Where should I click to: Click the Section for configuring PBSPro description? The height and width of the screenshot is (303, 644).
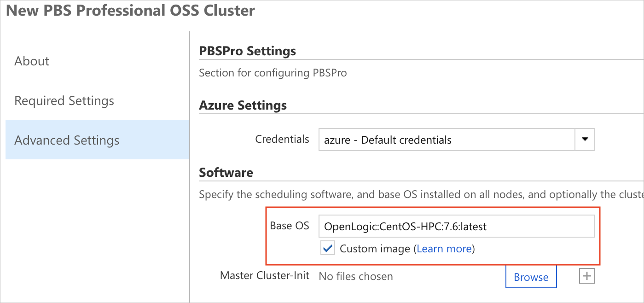[273, 73]
